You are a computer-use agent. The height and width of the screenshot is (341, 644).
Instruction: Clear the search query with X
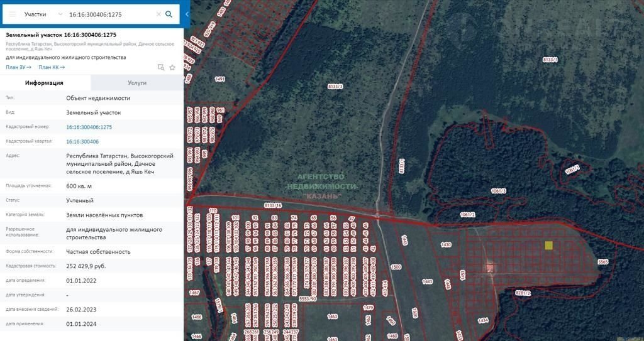pos(158,14)
